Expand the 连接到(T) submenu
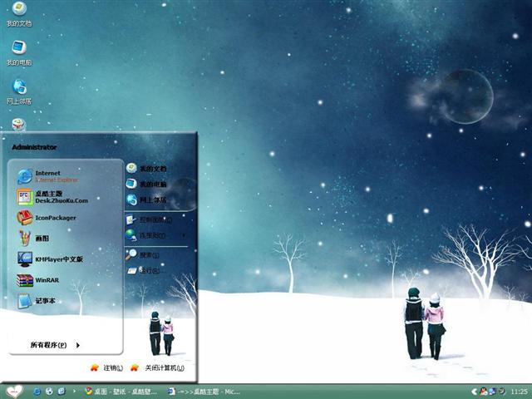532x399 pixels. tap(156, 235)
